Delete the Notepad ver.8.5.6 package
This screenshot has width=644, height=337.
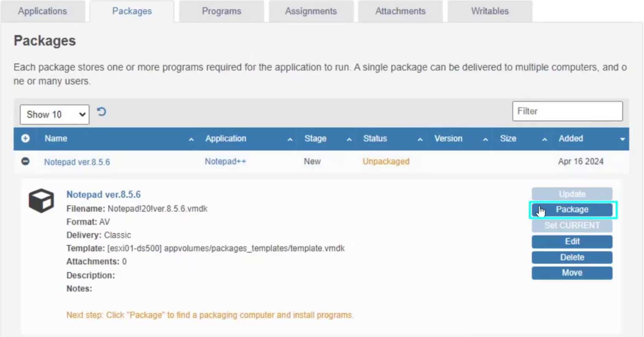click(572, 257)
